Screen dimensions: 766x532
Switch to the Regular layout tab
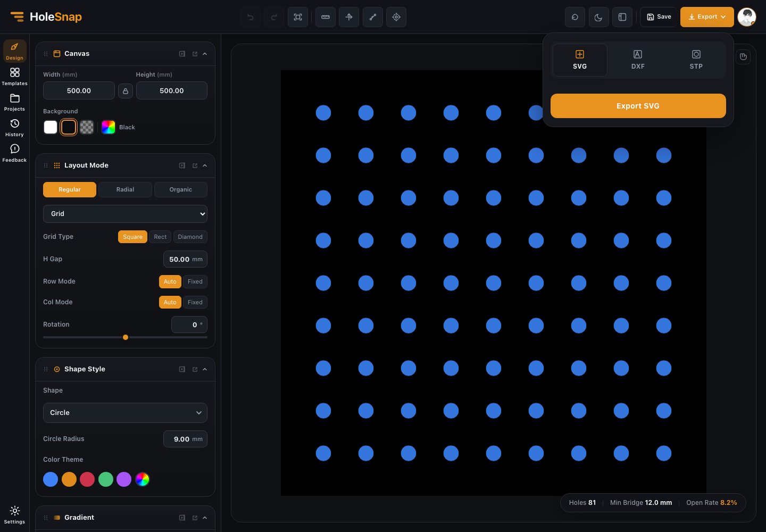pyautogui.click(x=70, y=189)
